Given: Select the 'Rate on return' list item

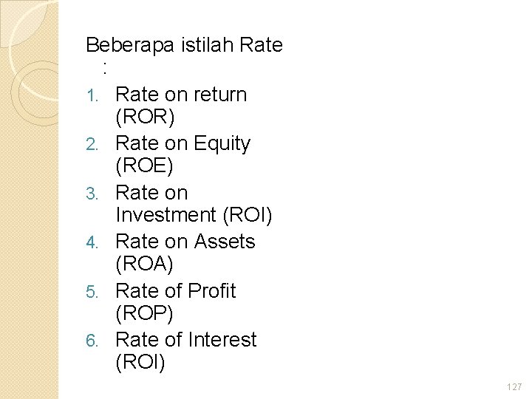Looking at the screenshot, I should (x=182, y=95).
